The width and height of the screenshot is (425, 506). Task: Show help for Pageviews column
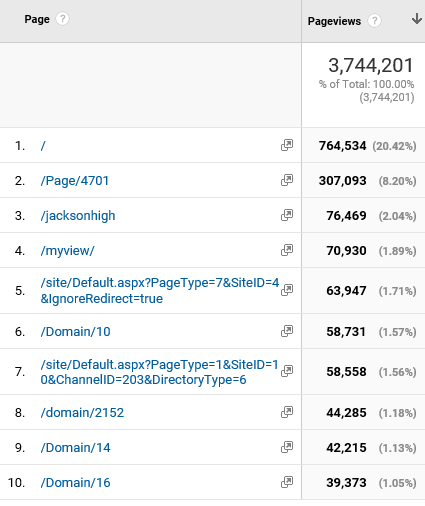tap(374, 21)
